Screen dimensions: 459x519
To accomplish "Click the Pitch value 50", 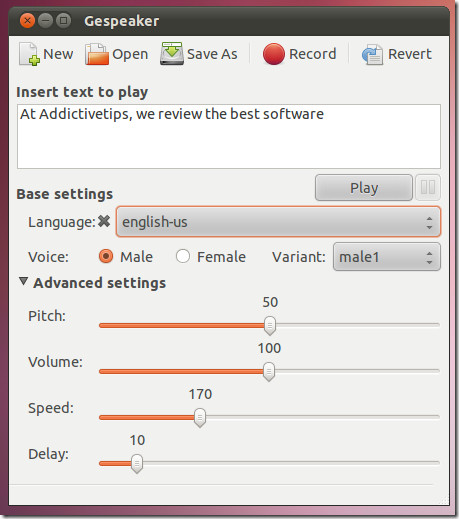I will (x=270, y=302).
